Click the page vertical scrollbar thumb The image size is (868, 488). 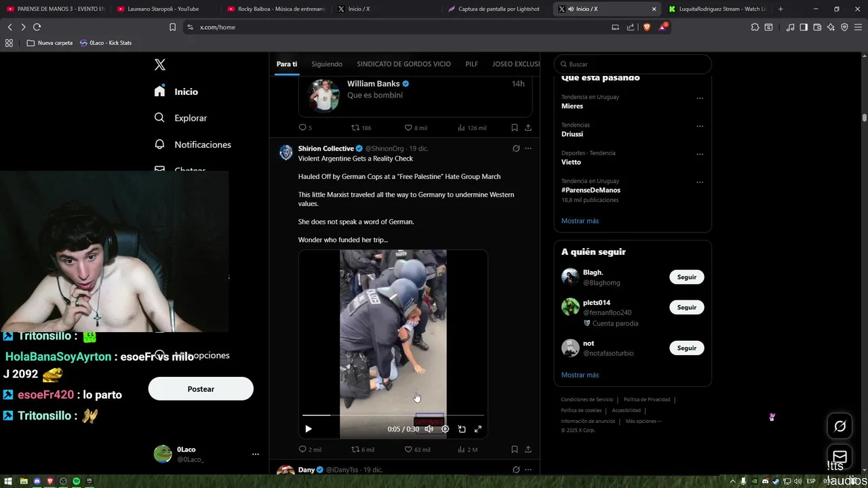click(x=865, y=117)
